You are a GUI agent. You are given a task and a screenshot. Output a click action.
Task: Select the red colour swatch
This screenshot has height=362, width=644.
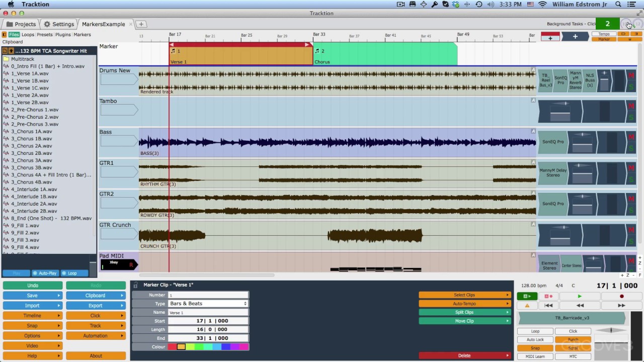tap(172, 346)
